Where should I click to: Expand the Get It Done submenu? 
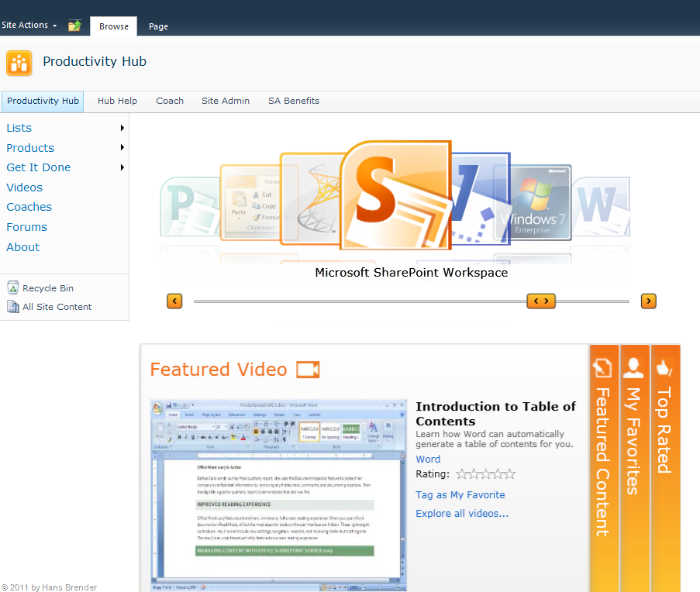(122, 167)
